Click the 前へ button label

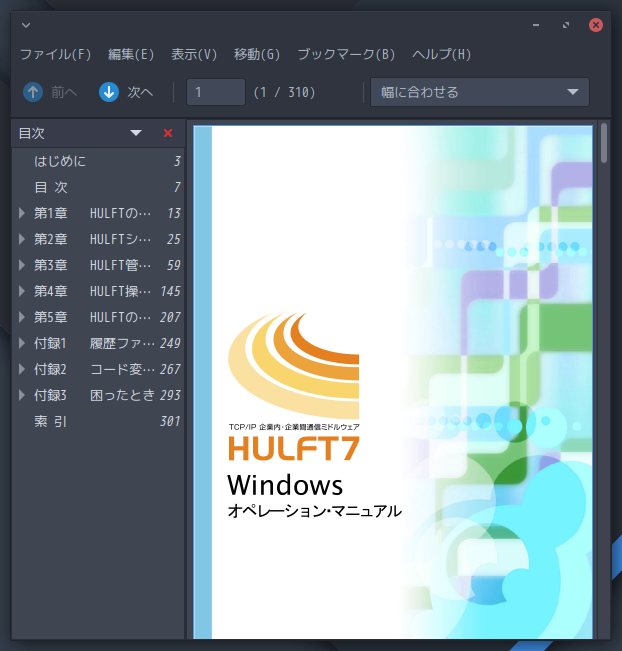click(x=64, y=92)
